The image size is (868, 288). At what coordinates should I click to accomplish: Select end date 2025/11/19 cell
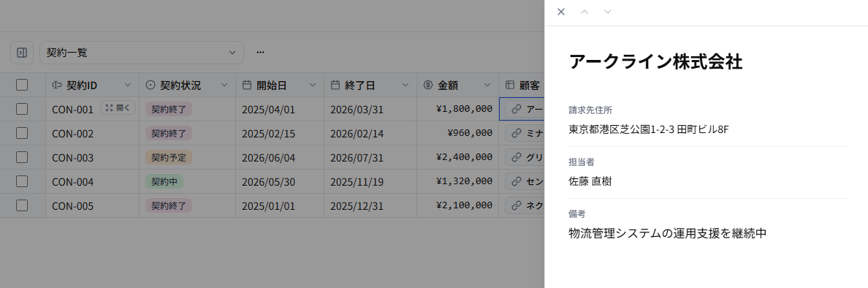370,181
